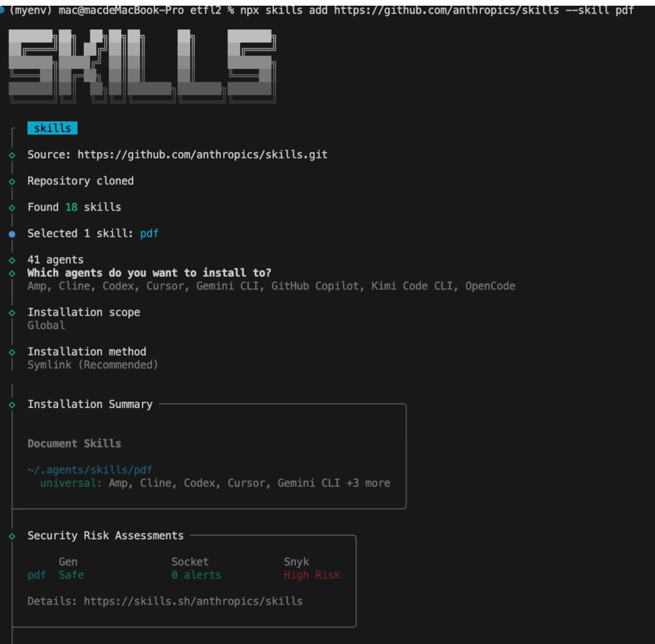655x644 pixels.
Task: Click the green number 18 in Found skills
Action: point(72,207)
